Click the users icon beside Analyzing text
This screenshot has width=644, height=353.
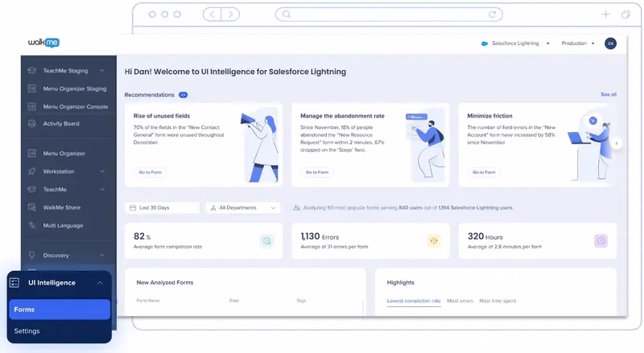coord(296,208)
